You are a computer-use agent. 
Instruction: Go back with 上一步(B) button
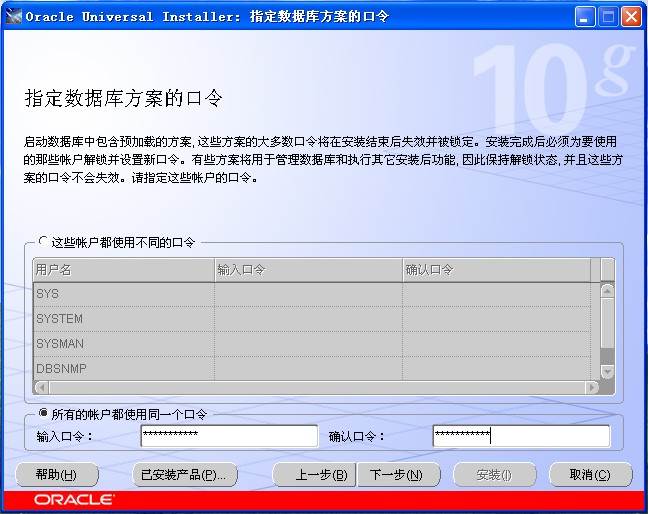[314, 475]
